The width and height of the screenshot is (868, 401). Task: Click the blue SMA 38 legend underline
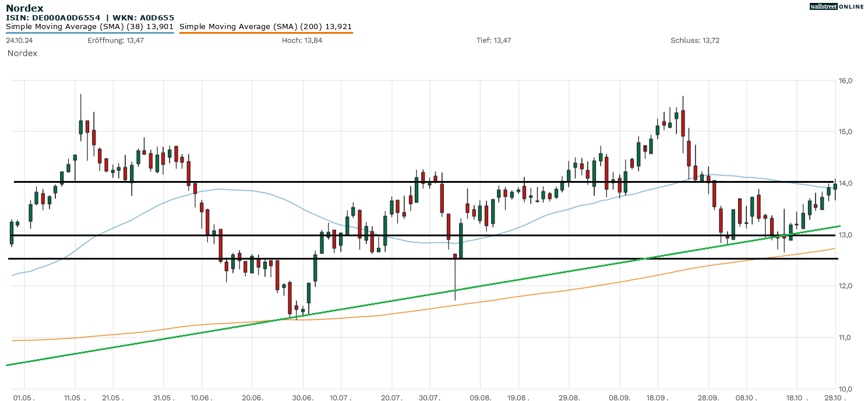click(x=90, y=33)
